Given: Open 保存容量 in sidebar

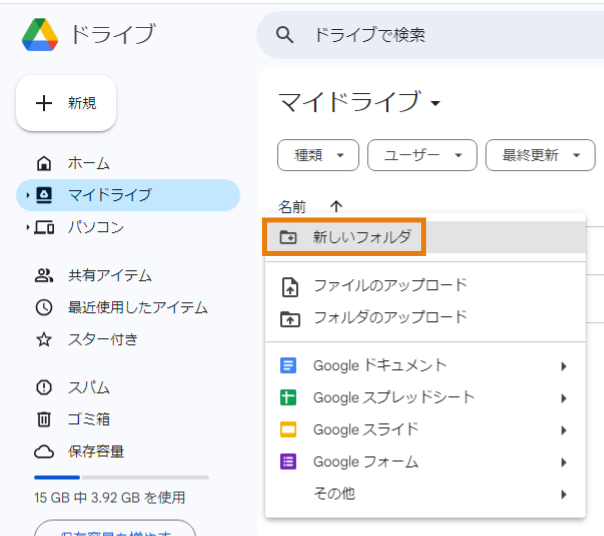Looking at the screenshot, I should pyautogui.click(x=128, y=451).
